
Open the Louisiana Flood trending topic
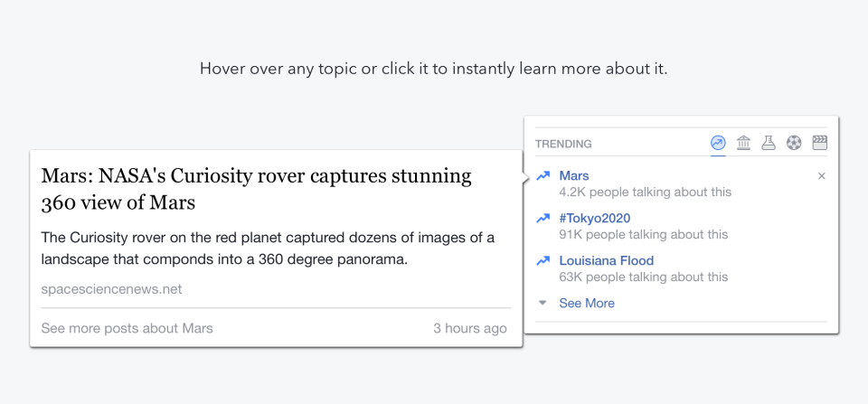(x=606, y=260)
